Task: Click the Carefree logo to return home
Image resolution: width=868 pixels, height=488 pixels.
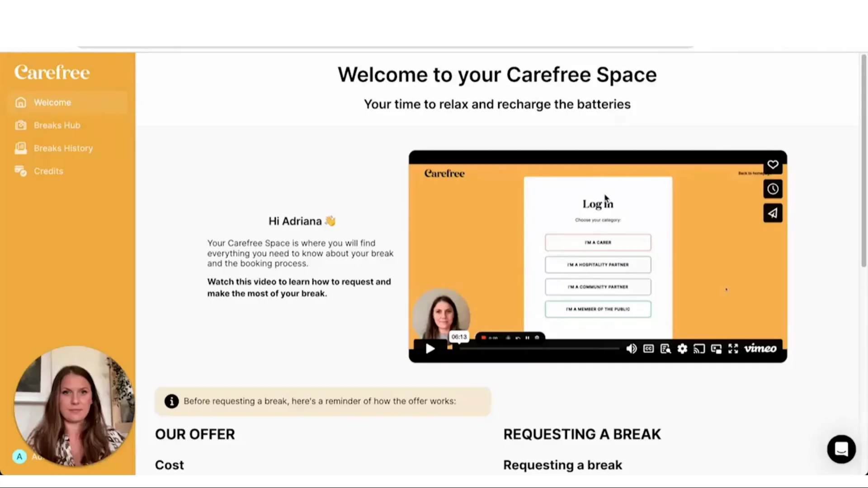Action: (52, 72)
